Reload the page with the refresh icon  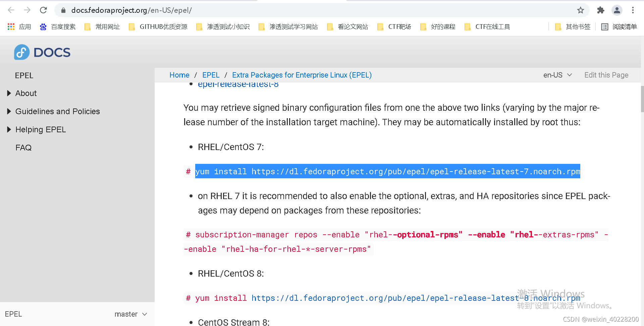coord(43,10)
